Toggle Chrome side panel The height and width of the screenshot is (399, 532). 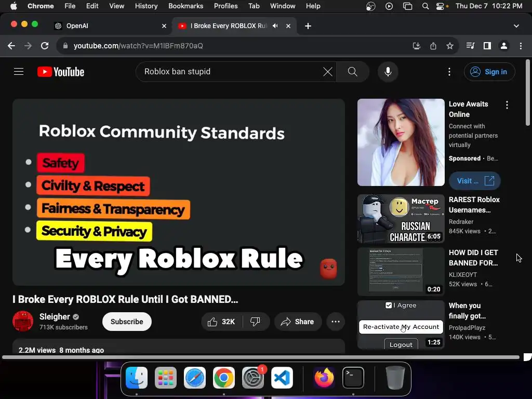(x=487, y=46)
